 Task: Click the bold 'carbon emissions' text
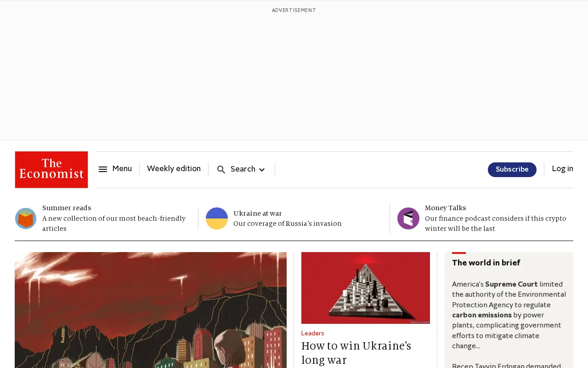(482, 316)
